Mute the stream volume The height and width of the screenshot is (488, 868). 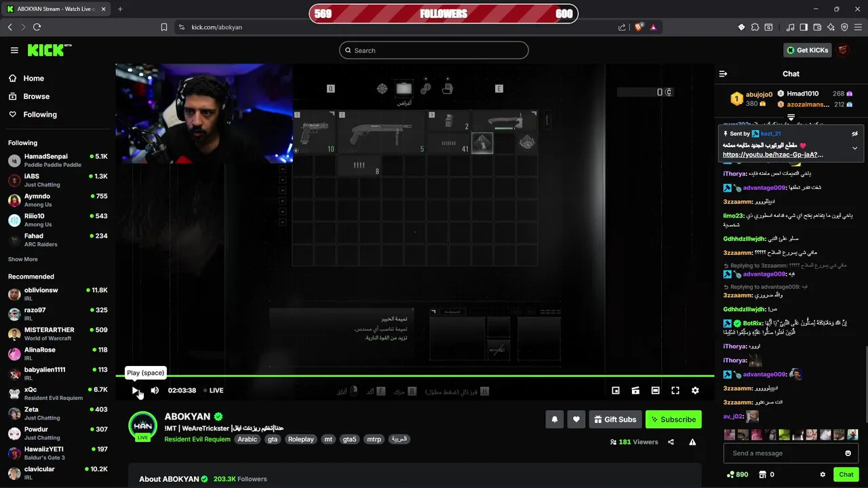(155, 390)
